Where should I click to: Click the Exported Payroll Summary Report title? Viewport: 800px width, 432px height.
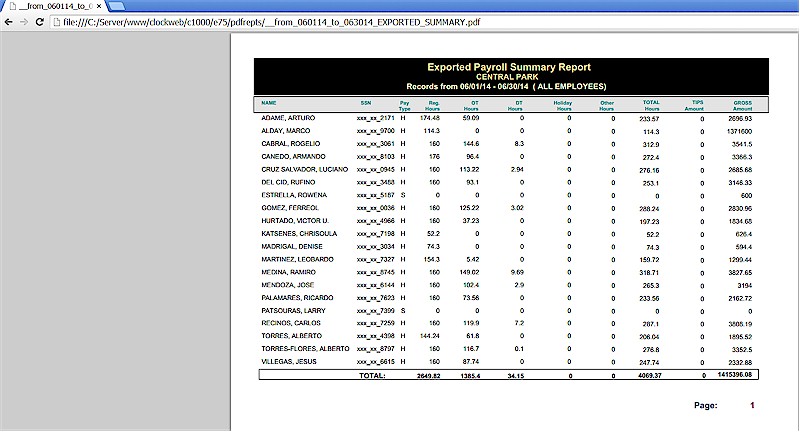point(509,67)
